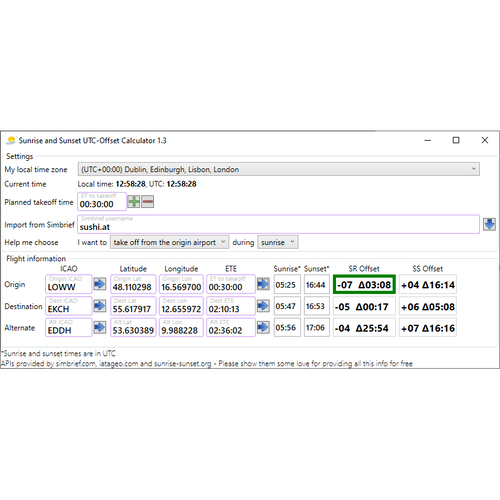This screenshot has width=500, height=500.
Task: Click arrow button next to EKCH ICAO
Action: (x=99, y=305)
